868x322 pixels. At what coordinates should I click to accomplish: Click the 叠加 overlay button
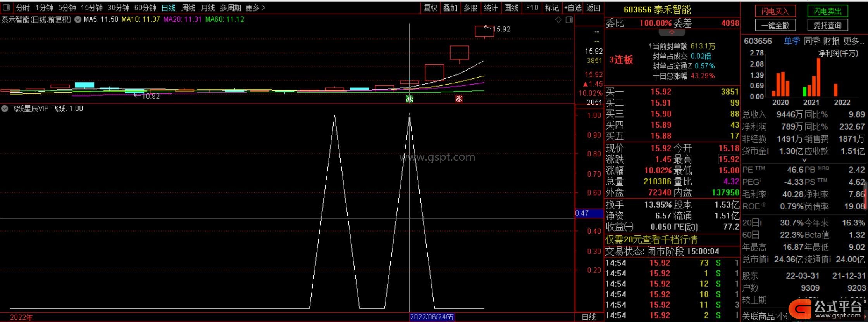click(450, 8)
